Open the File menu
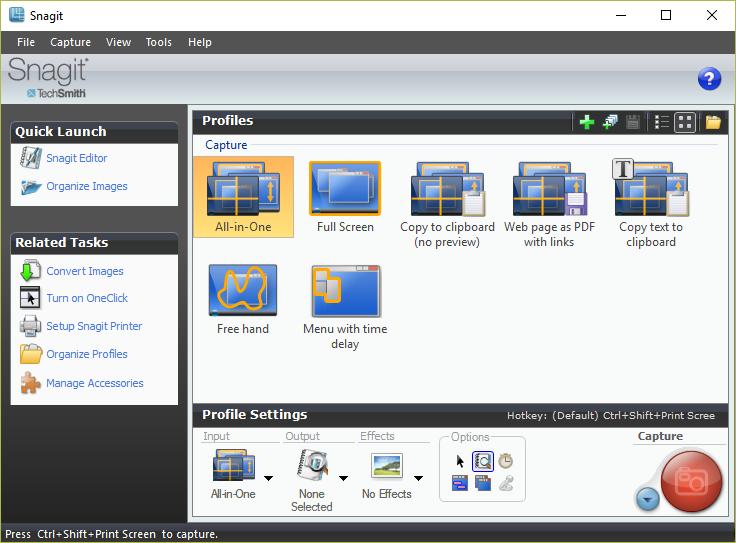736x543 pixels. tap(26, 42)
